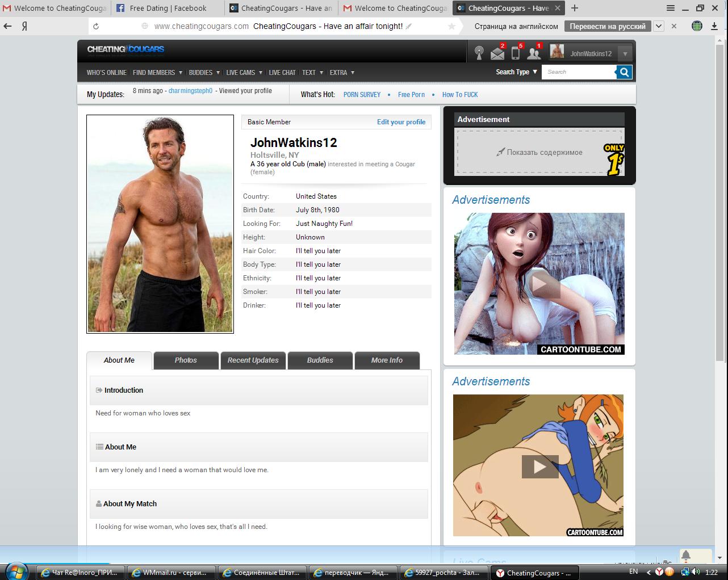Click the browser address bar URL
The image size is (728, 580).
[201, 26]
